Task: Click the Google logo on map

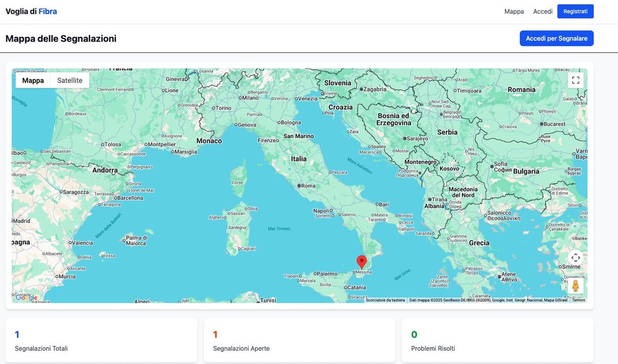Action: (x=27, y=298)
